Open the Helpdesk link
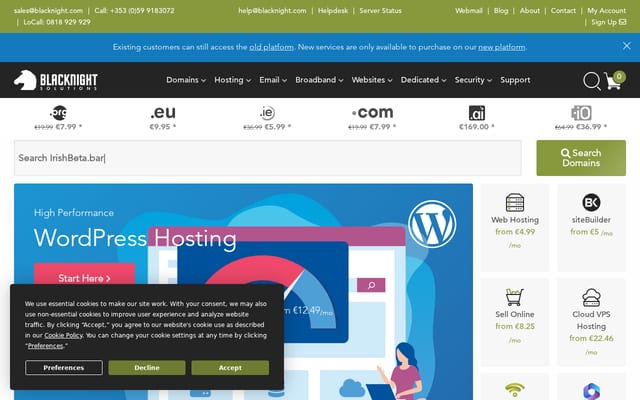 [x=333, y=11]
